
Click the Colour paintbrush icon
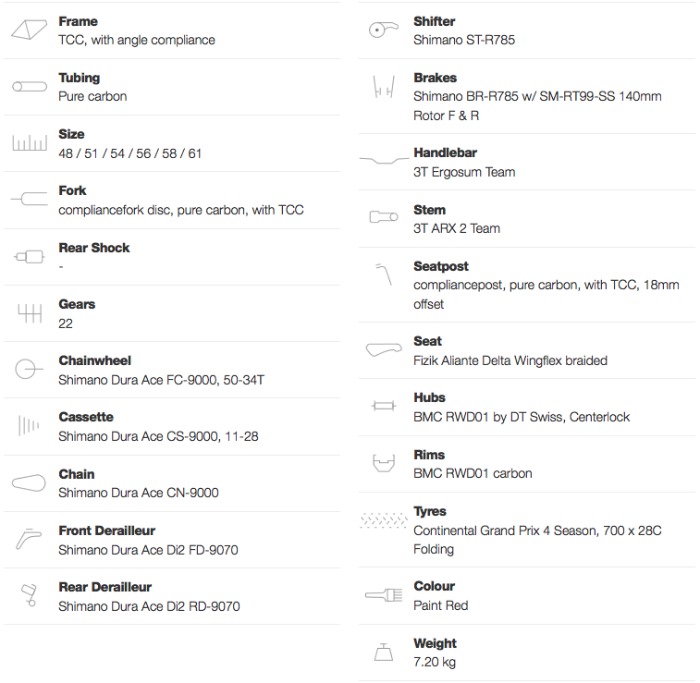[384, 595]
